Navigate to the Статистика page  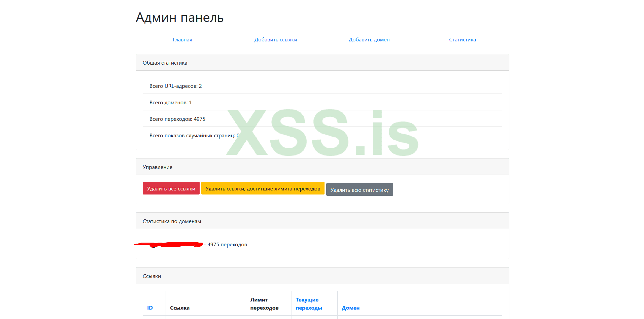tap(463, 40)
